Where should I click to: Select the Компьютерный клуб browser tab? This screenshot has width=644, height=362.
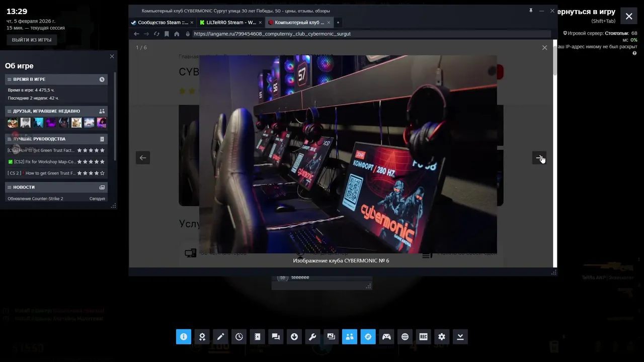[299, 23]
